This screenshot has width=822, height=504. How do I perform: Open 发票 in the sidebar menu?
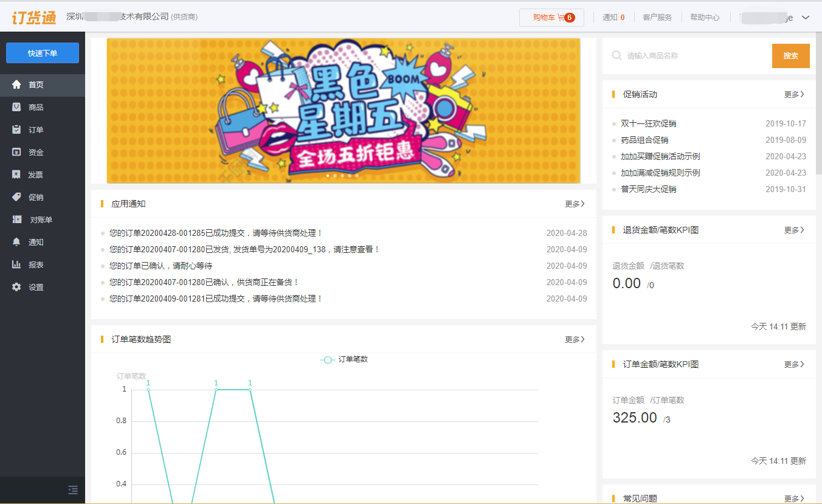(43, 174)
